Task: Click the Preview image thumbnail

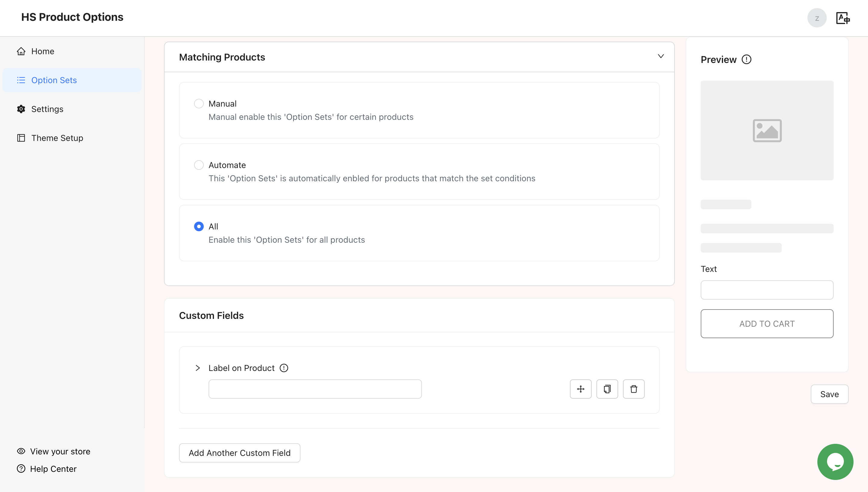Action: pyautogui.click(x=767, y=130)
